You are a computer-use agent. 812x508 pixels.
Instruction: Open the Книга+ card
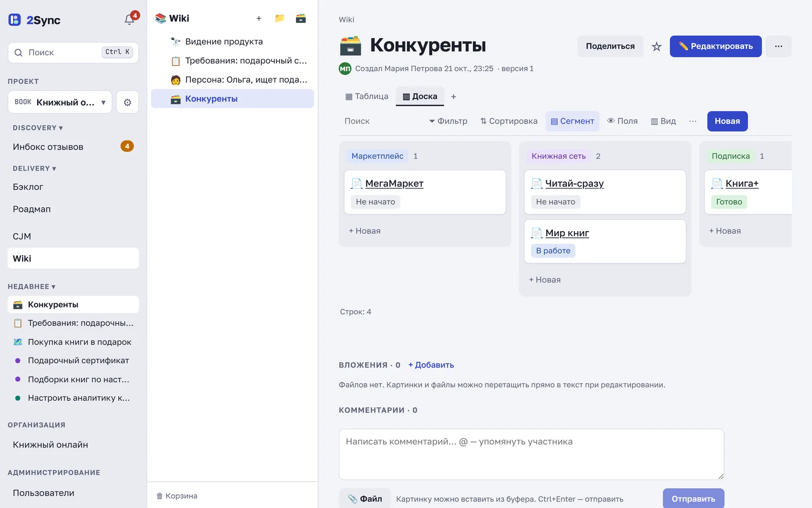(742, 183)
